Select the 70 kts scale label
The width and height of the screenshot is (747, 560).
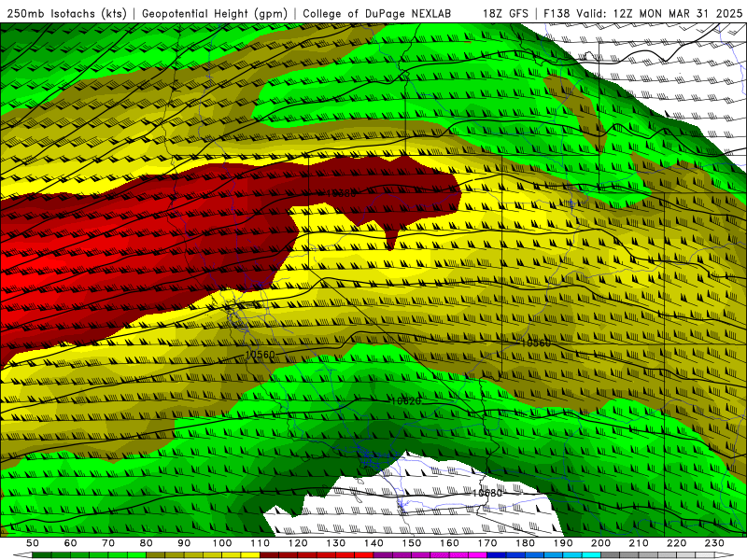(x=108, y=543)
